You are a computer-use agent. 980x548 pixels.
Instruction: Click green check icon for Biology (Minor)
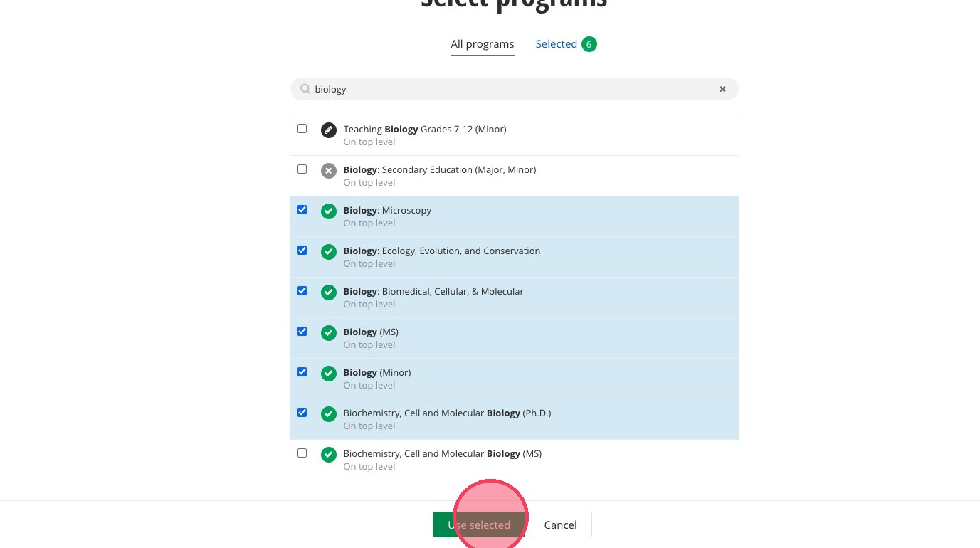328,374
